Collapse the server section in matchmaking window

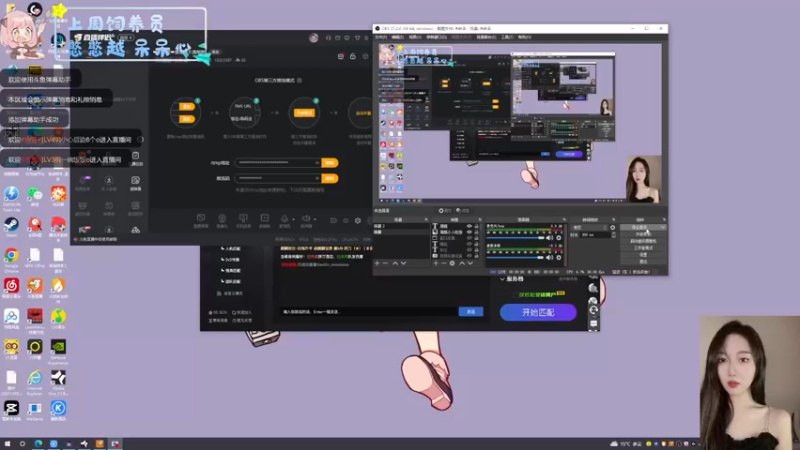pyautogui.click(x=503, y=279)
